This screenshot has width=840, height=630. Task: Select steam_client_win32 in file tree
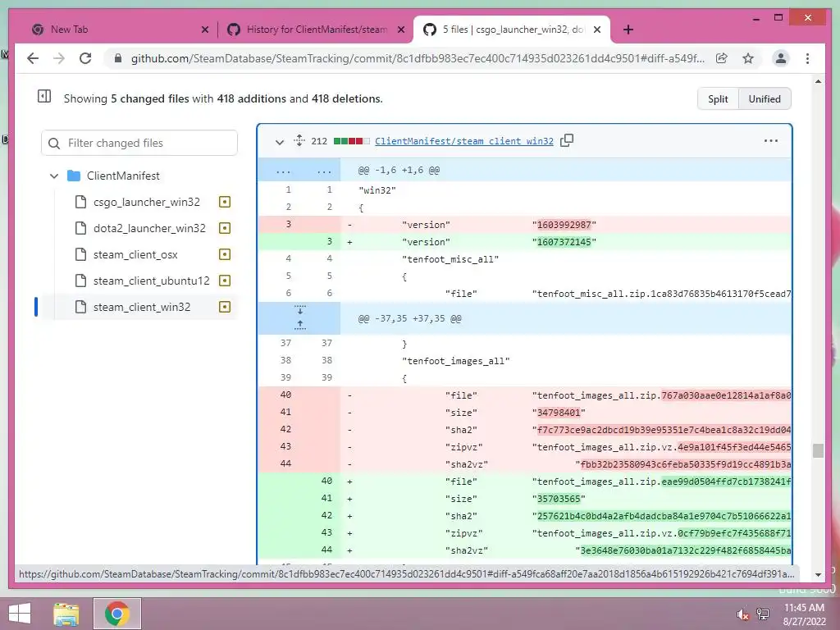(x=141, y=307)
